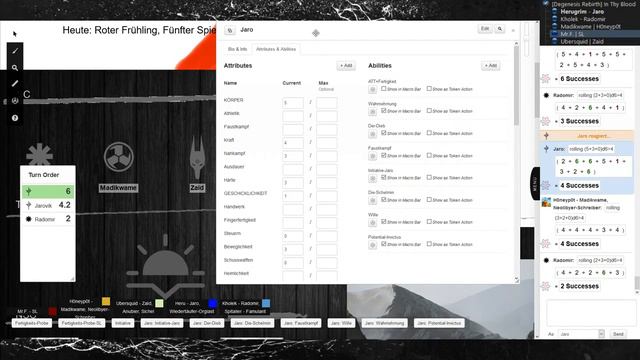Click the asterisk token on the map
640x360 pixels.
pyautogui.click(x=39, y=155)
